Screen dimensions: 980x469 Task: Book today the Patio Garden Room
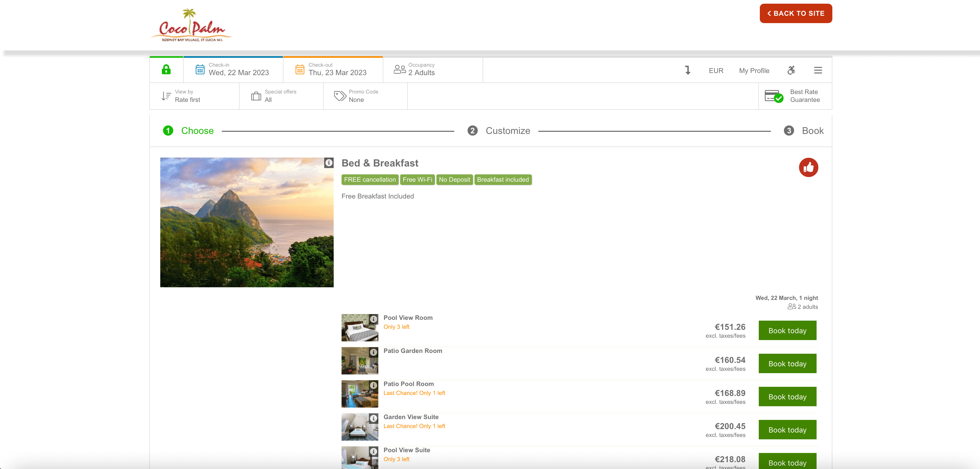click(x=787, y=364)
